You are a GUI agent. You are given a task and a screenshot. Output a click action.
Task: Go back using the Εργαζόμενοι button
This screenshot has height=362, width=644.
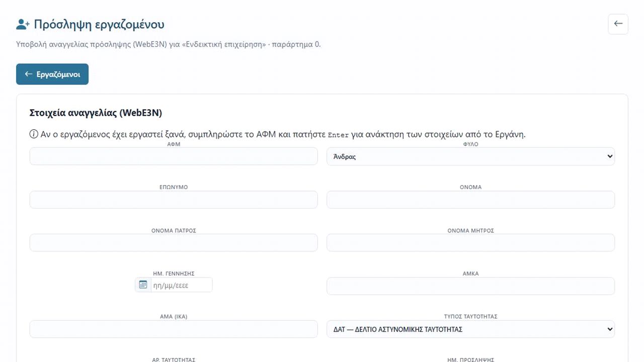[52, 74]
